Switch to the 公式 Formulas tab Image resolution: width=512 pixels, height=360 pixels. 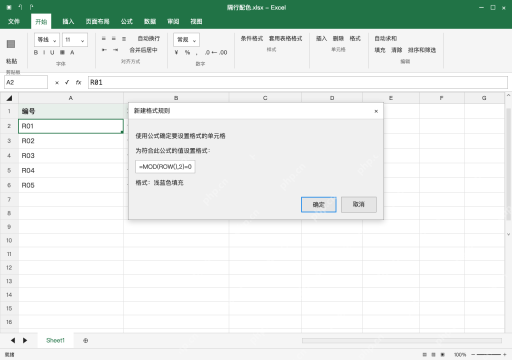(x=127, y=21)
